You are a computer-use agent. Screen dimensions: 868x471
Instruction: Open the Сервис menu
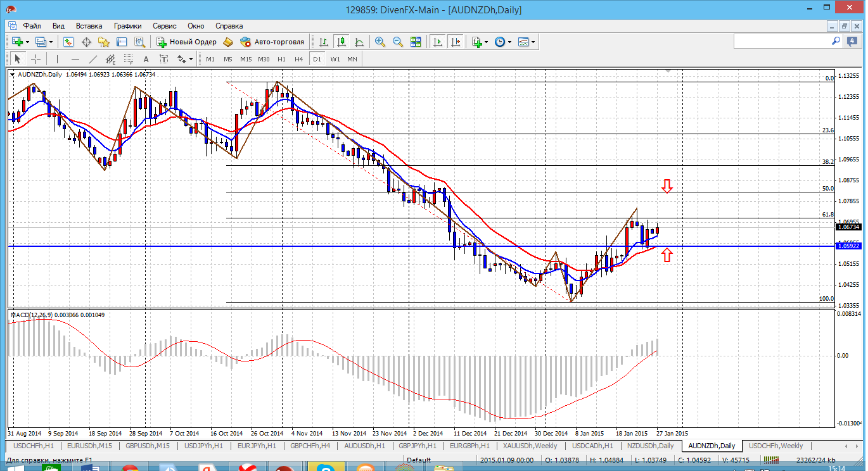point(165,26)
